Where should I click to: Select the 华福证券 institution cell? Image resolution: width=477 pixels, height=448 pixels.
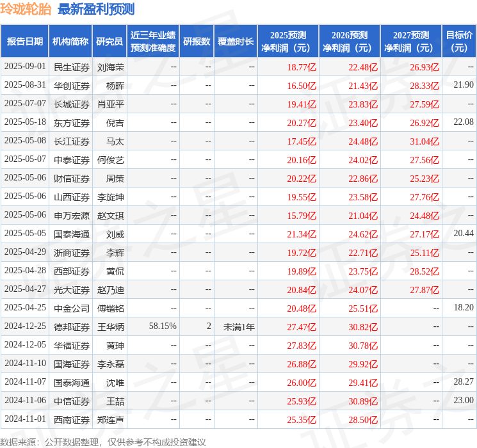point(72,346)
